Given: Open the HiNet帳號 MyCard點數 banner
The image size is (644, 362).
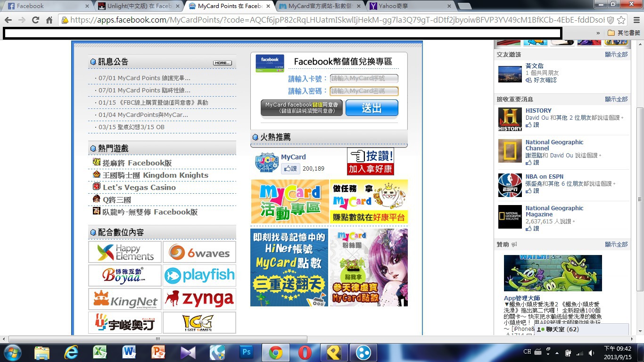Looking at the screenshot, I should [289, 268].
